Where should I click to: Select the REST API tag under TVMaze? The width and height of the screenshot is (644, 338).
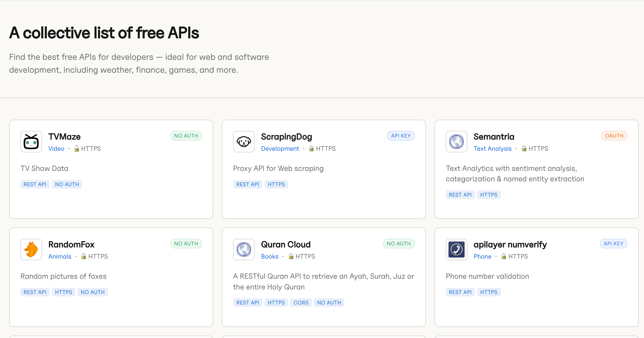[x=35, y=184]
